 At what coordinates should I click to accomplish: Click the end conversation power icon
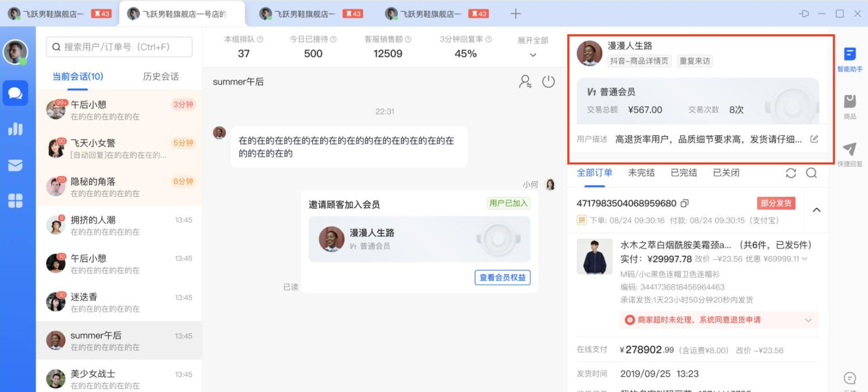(548, 82)
